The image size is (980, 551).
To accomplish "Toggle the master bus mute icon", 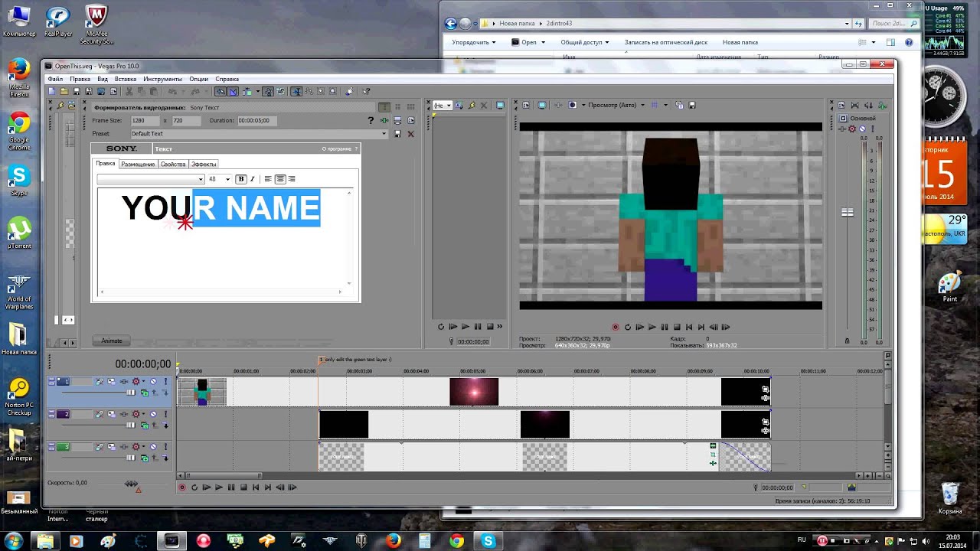I will coord(862,129).
